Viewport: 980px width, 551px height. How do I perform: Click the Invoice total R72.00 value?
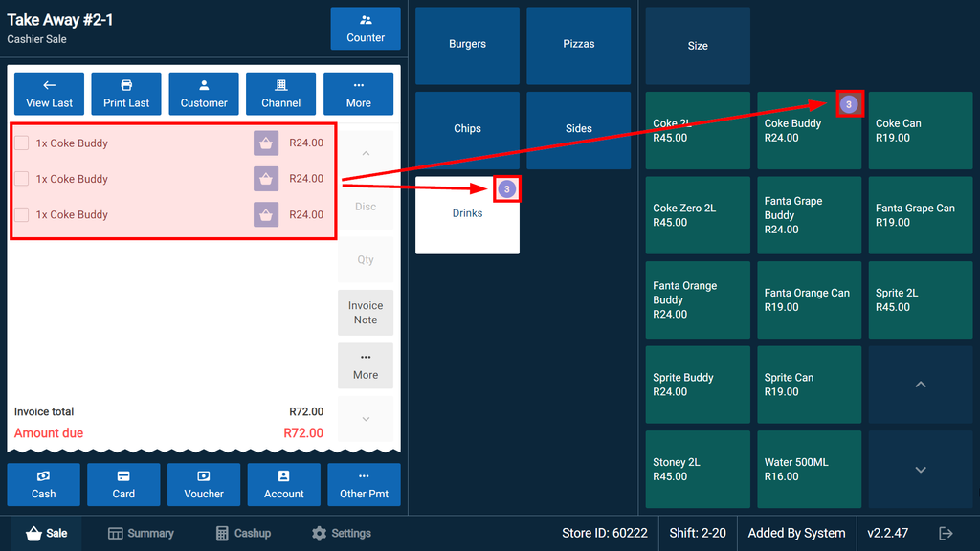[306, 411]
